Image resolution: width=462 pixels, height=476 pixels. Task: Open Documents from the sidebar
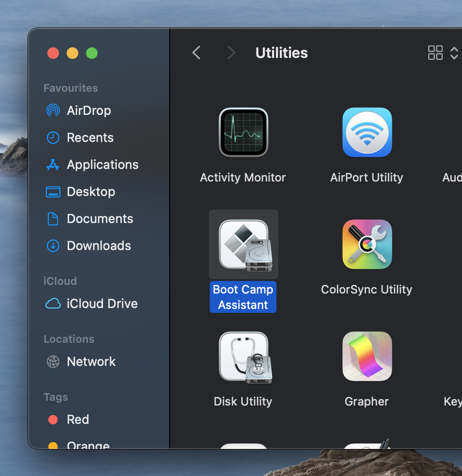[100, 219]
